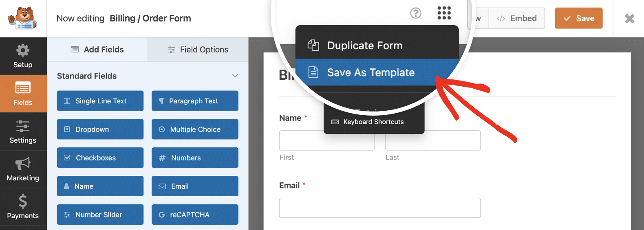Open the Fields panel in sidebar
Screen dimensions: 644x230
23,94
